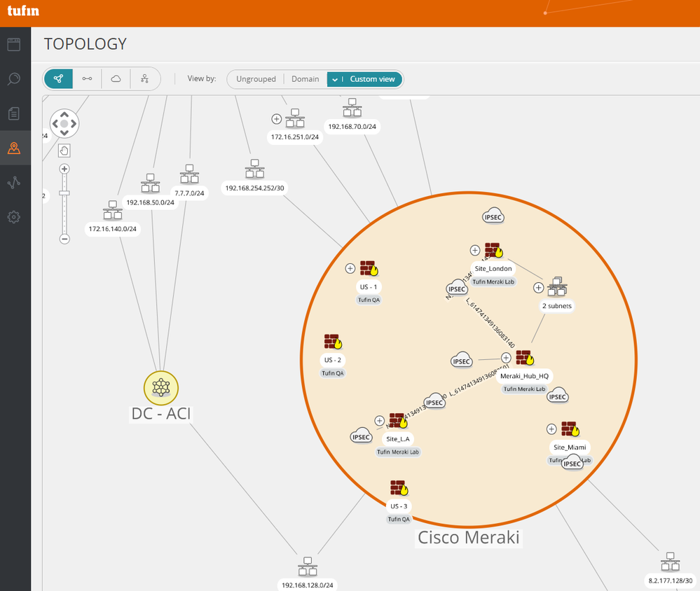The width and height of the screenshot is (700, 591).
Task: Click the Meraki_Hub_HQ label
Action: [x=524, y=376]
